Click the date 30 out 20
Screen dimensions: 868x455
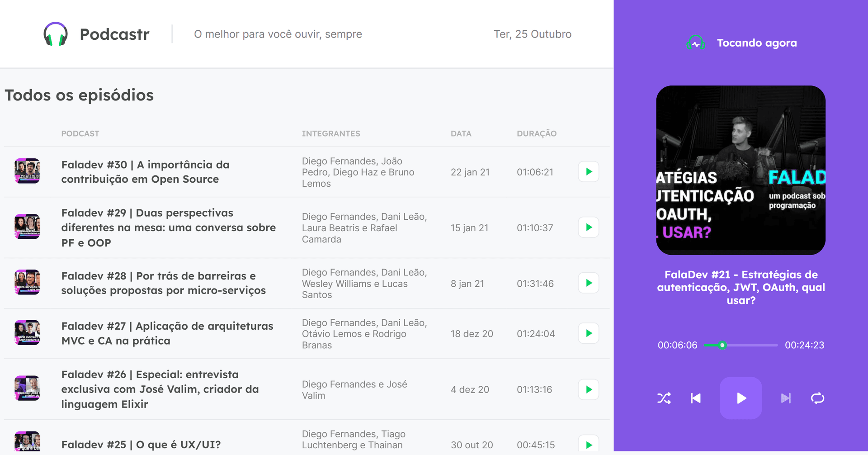472,445
